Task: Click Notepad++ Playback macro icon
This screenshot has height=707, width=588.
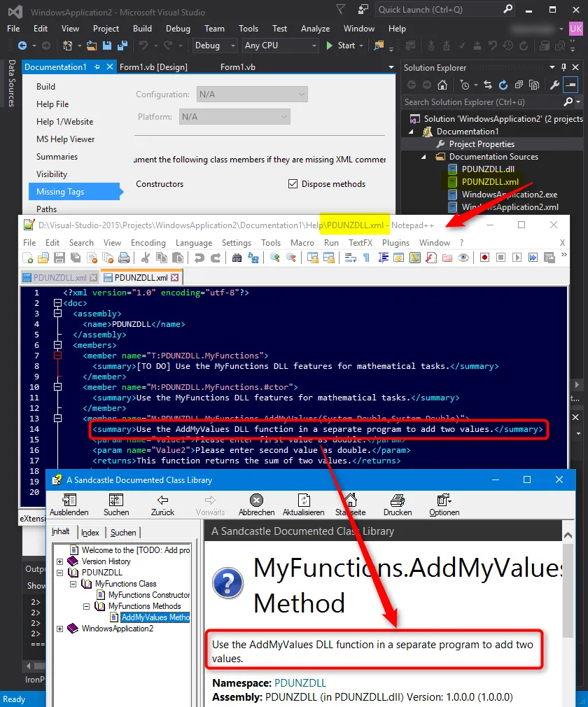Action: [517, 258]
